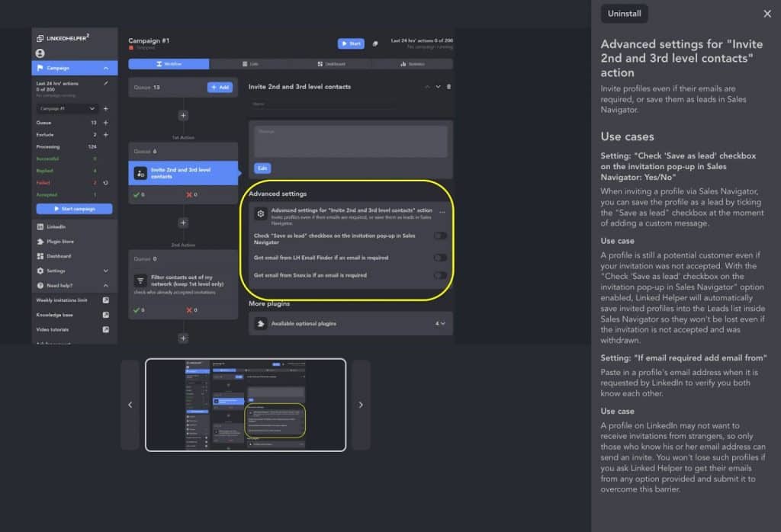781x532 pixels.
Task: Collapse the Campaign section in the sidebar
Action: coord(107,68)
